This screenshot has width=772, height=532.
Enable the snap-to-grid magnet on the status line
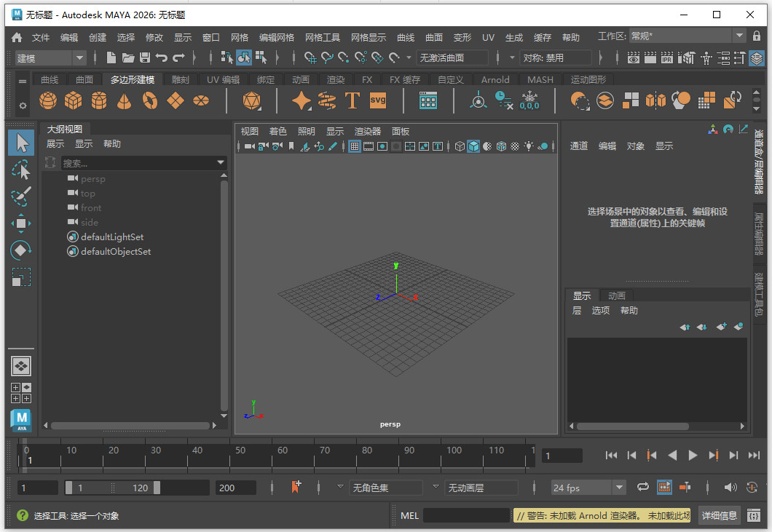(x=311, y=58)
